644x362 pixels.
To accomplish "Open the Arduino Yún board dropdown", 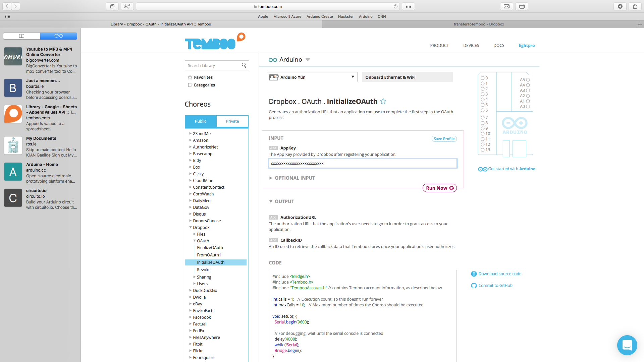I will click(x=312, y=77).
